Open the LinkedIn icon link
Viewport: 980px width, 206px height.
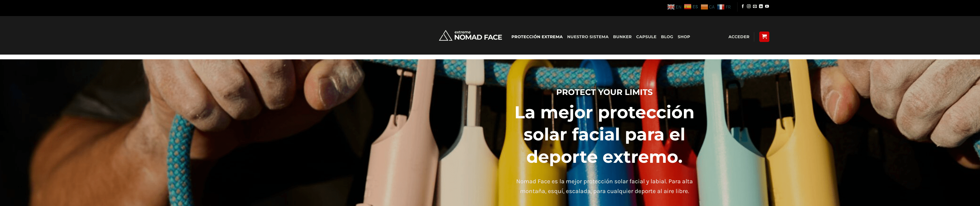tap(761, 7)
